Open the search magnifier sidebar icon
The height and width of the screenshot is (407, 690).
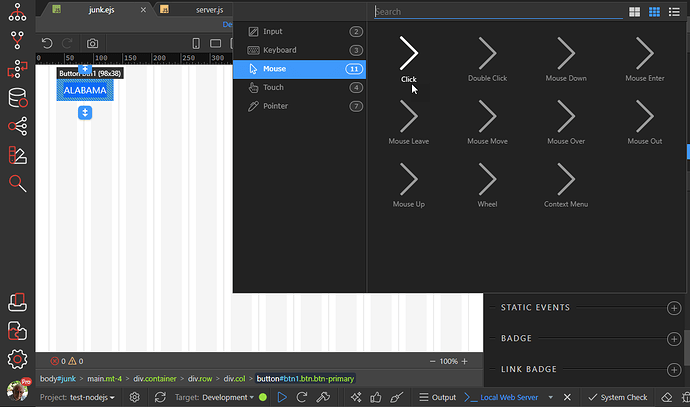pyautogui.click(x=17, y=183)
